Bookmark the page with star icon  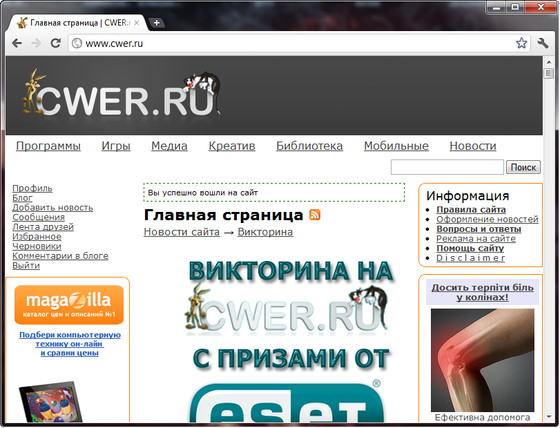point(521,43)
